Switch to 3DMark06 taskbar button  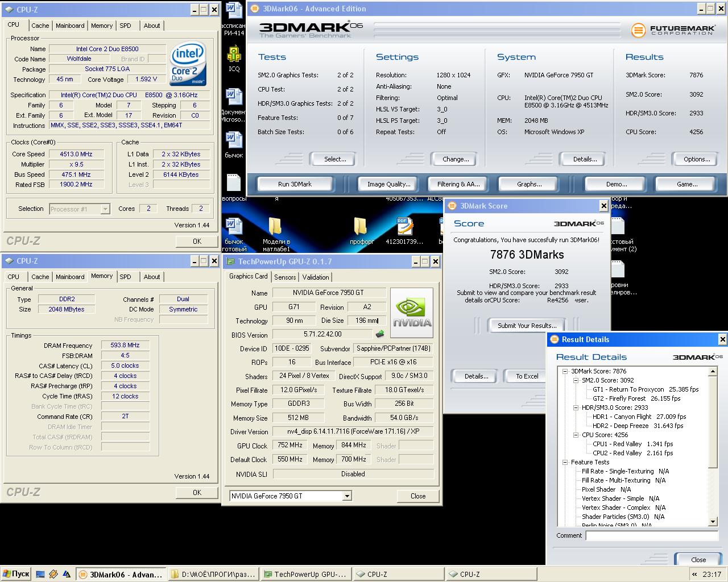(121, 575)
